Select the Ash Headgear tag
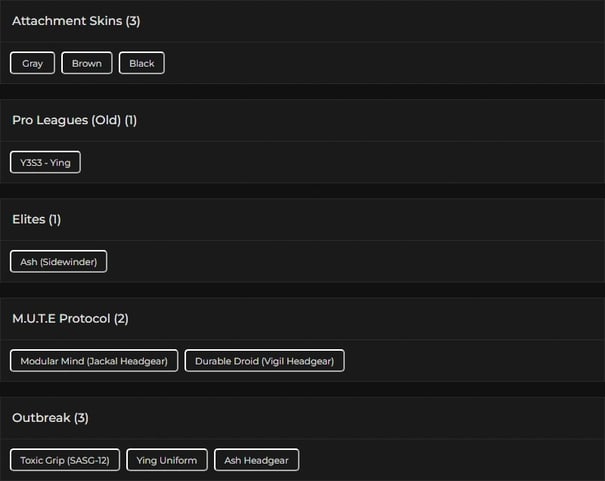This screenshot has width=605, height=481. click(x=256, y=460)
